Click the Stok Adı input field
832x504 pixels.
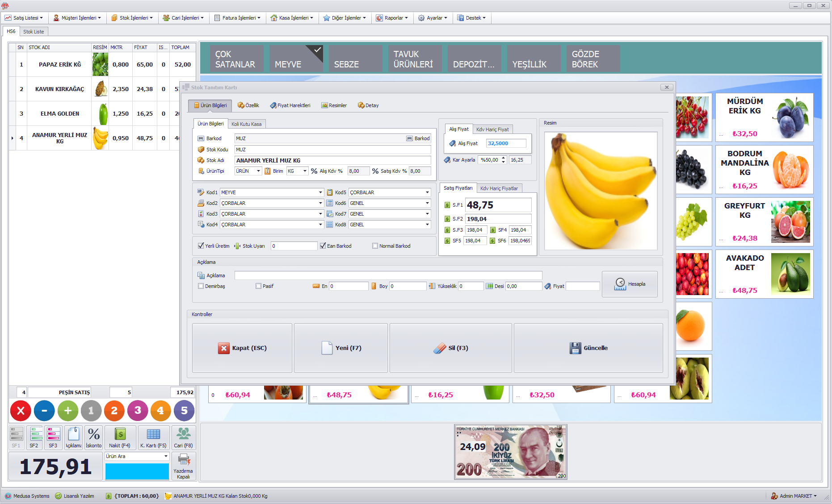pyautogui.click(x=333, y=160)
